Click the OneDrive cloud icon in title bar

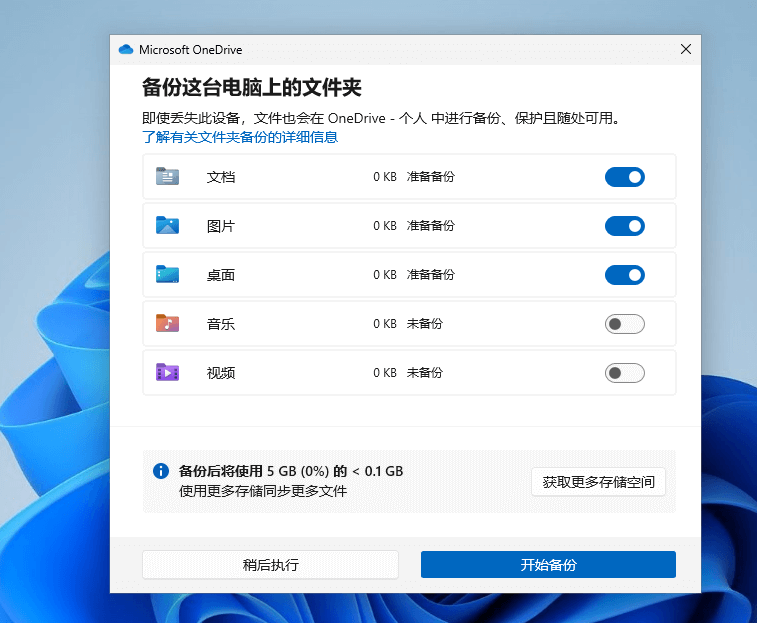pos(126,50)
